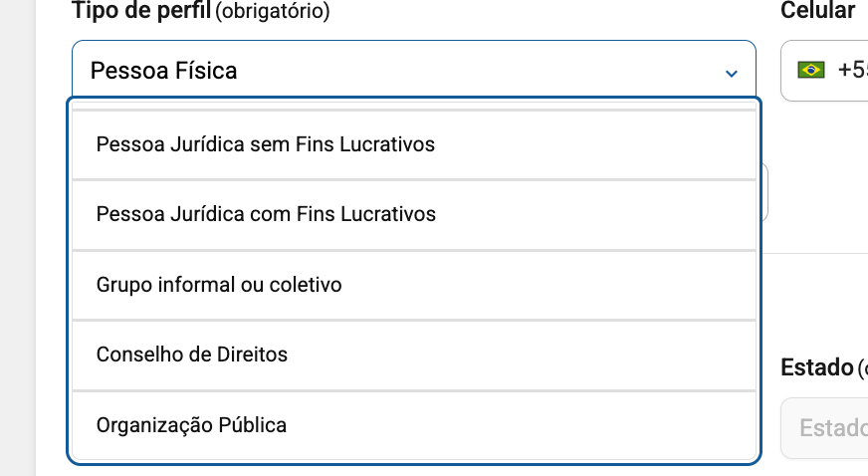Click the Celular field label
Screen dimensions: 868x476
coord(818,11)
